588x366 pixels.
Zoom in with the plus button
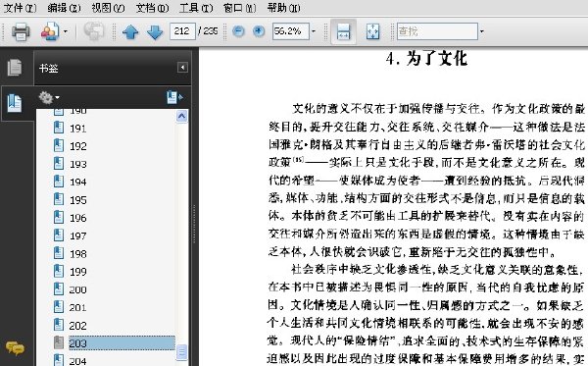(x=259, y=31)
